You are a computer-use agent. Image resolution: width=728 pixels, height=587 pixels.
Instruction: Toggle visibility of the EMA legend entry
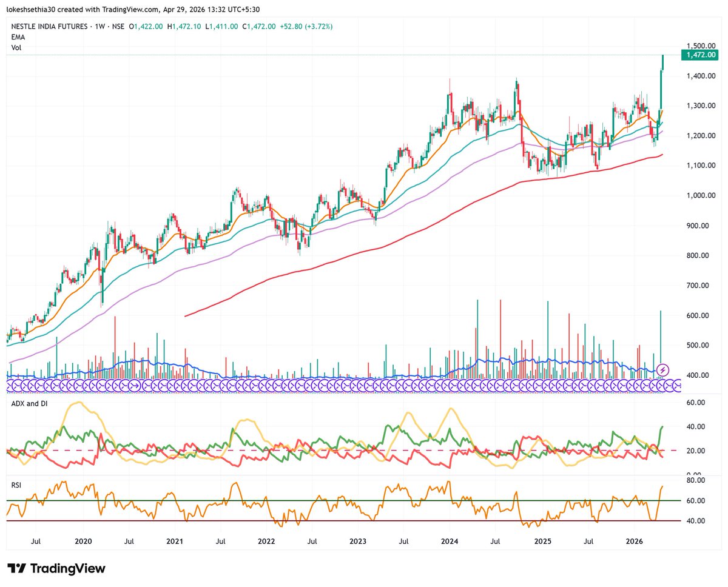click(18, 37)
